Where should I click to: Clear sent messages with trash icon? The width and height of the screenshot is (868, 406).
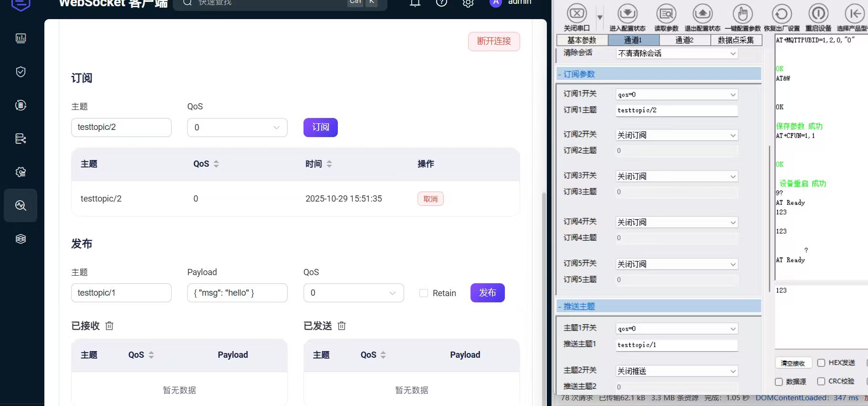(342, 326)
